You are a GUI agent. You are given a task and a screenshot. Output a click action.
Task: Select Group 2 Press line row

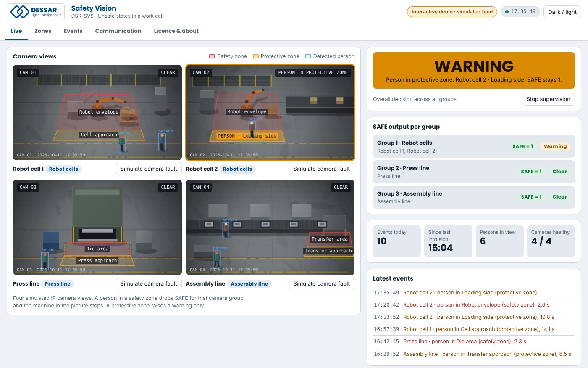click(474, 172)
